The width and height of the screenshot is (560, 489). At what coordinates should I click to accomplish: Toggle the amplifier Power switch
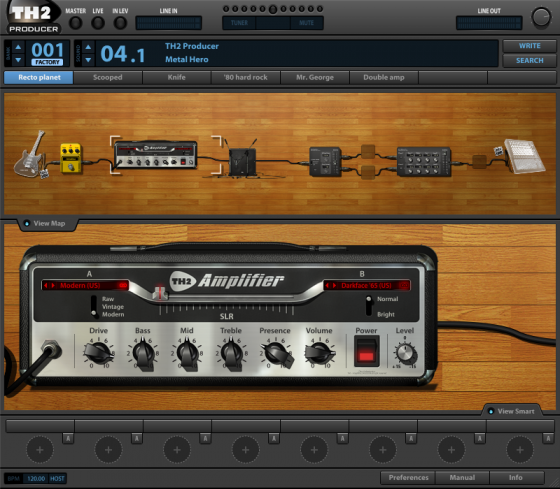pyautogui.click(x=366, y=351)
